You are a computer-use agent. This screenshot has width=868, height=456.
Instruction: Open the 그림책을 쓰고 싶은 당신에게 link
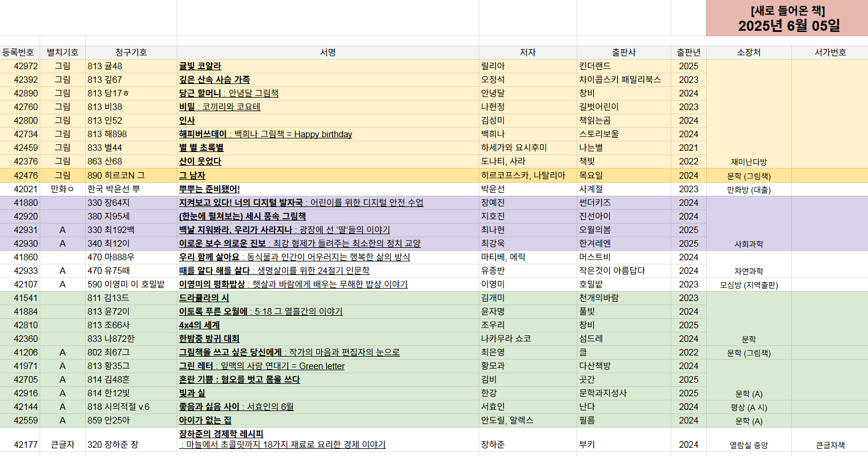click(289, 352)
